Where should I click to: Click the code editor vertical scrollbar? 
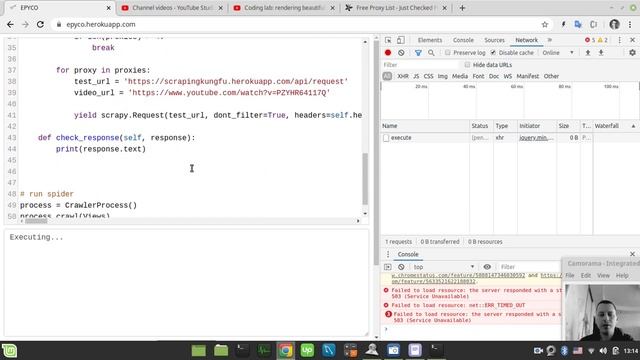tap(365, 179)
